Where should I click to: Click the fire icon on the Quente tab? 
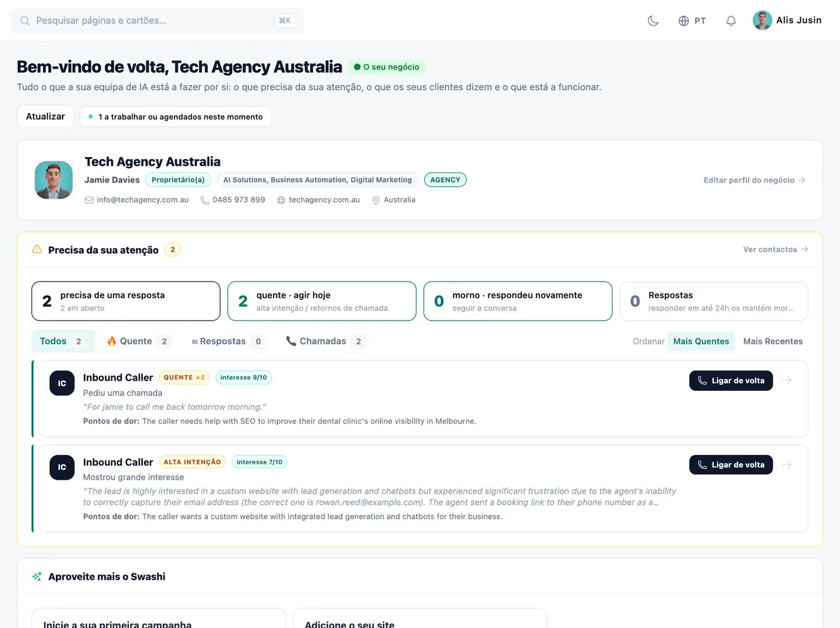click(112, 342)
